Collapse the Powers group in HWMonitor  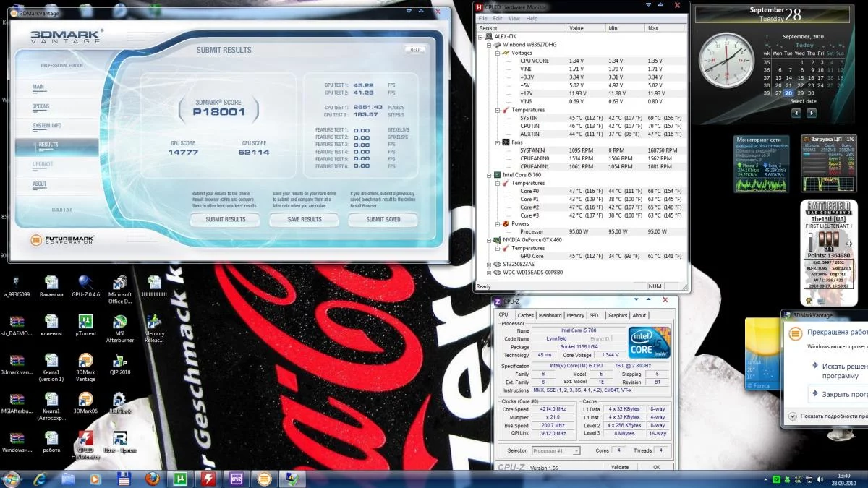pyautogui.click(x=498, y=224)
